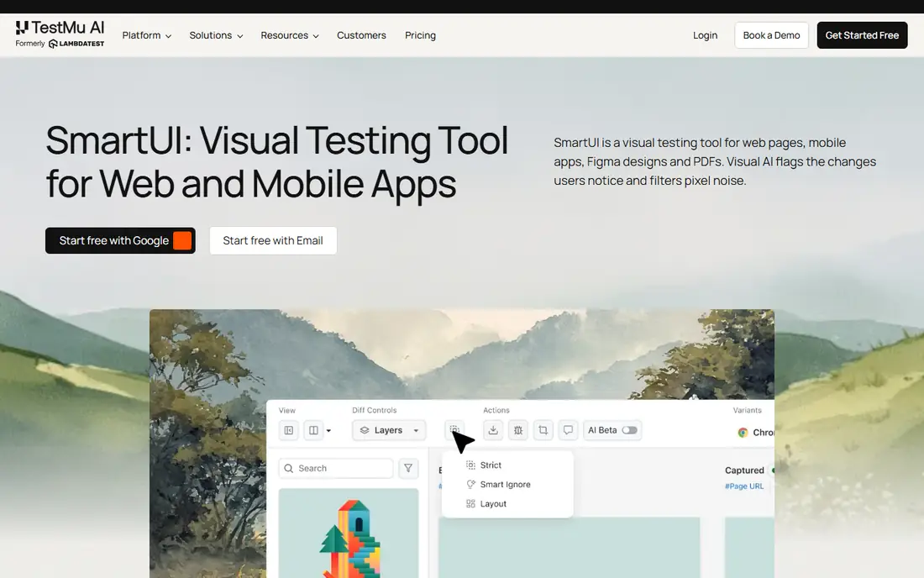
Task: Click the Actions label
Action: (x=496, y=410)
